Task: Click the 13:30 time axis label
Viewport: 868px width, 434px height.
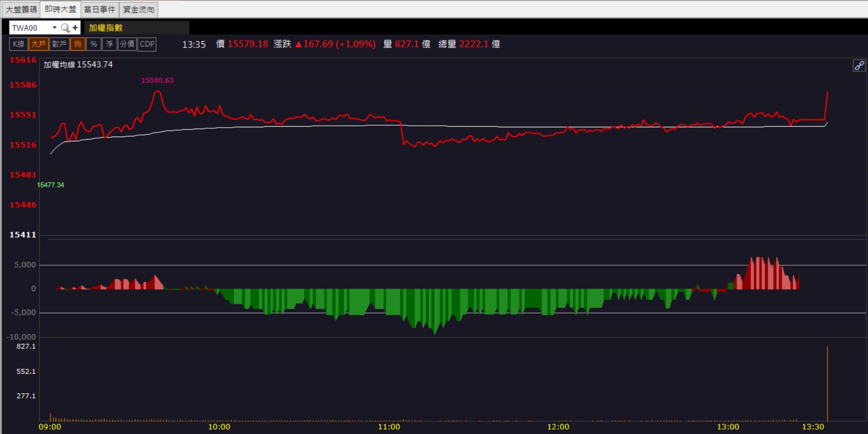Action: (x=813, y=427)
